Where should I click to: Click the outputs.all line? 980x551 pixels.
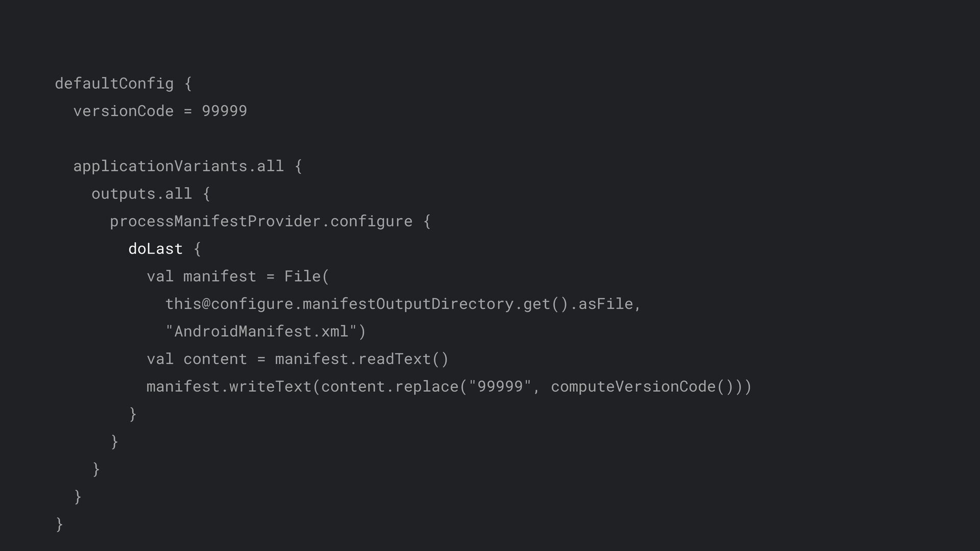(151, 194)
